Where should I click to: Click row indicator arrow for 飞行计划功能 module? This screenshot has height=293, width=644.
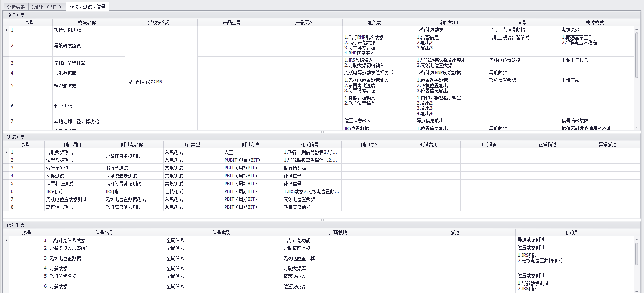click(x=6, y=30)
